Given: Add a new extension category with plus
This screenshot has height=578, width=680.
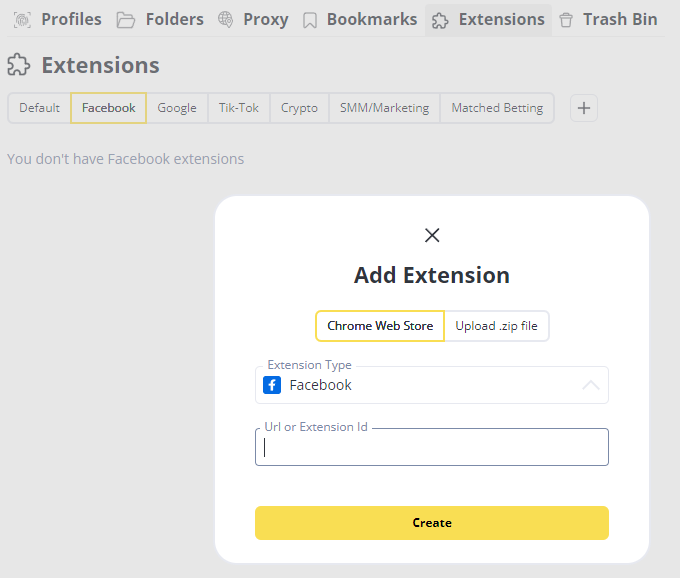Looking at the screenshot, I should [584, 108].
